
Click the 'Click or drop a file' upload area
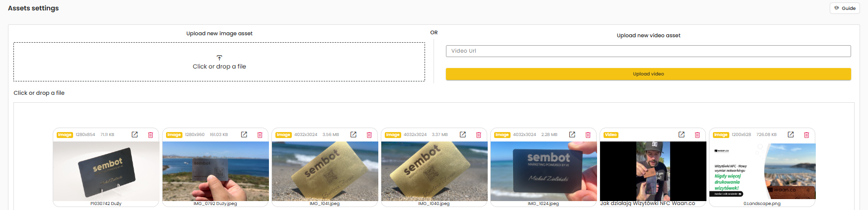(219, 62)
